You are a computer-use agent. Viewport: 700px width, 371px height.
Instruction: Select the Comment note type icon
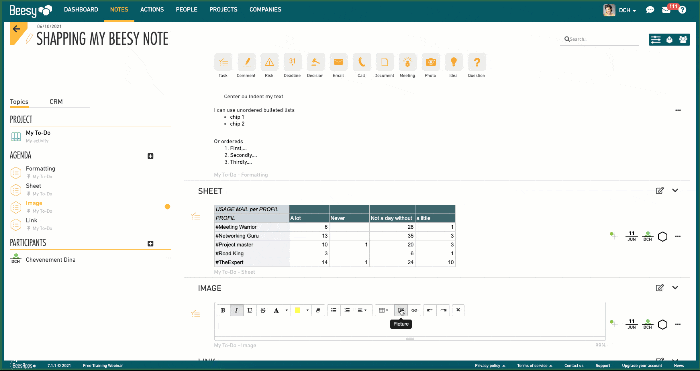coord(246,62)
